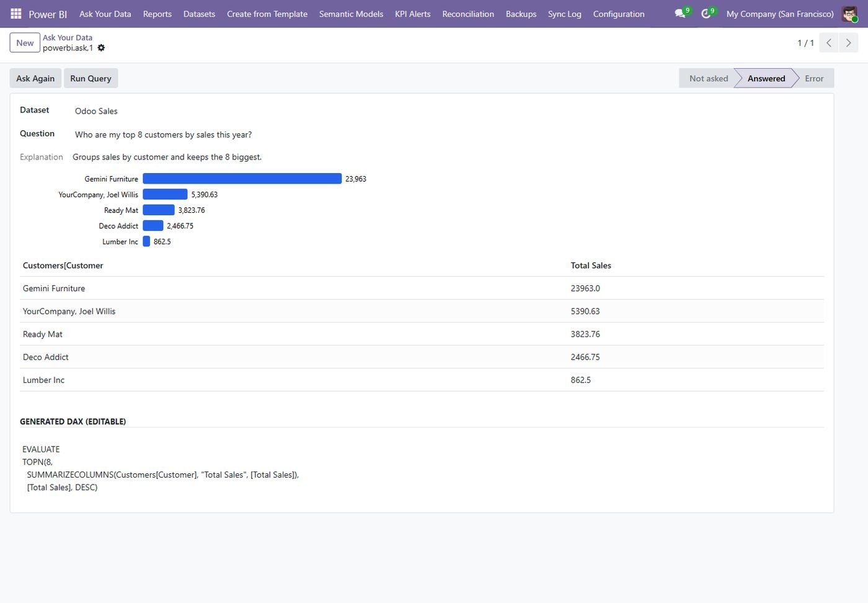This screenshot has height=603, width=868.
Task: Click the YourCompany, Joel Willis table row
Action: [x=422, y=311]
